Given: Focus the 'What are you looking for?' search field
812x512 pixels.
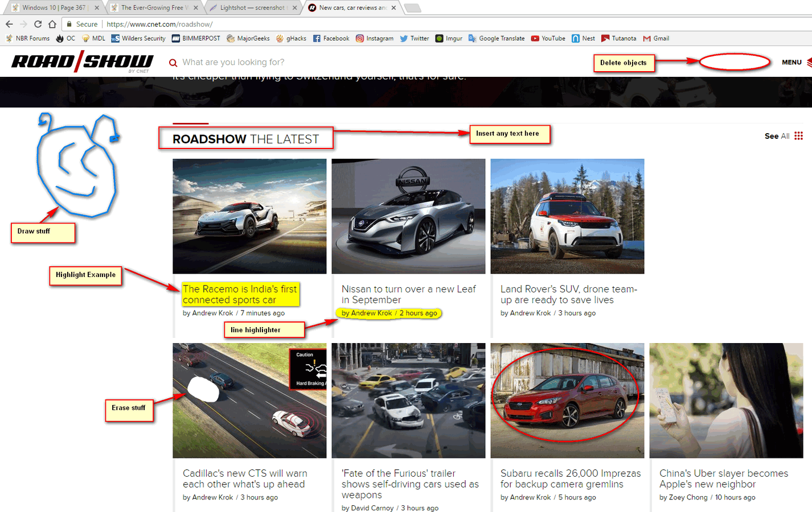Looking at the screenshot, I should (x=233, y=63).
